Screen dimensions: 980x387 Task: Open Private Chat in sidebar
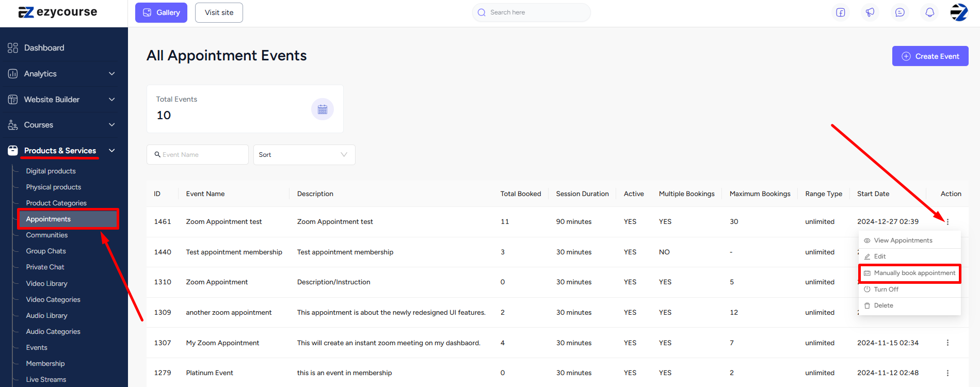click(45, 267)
